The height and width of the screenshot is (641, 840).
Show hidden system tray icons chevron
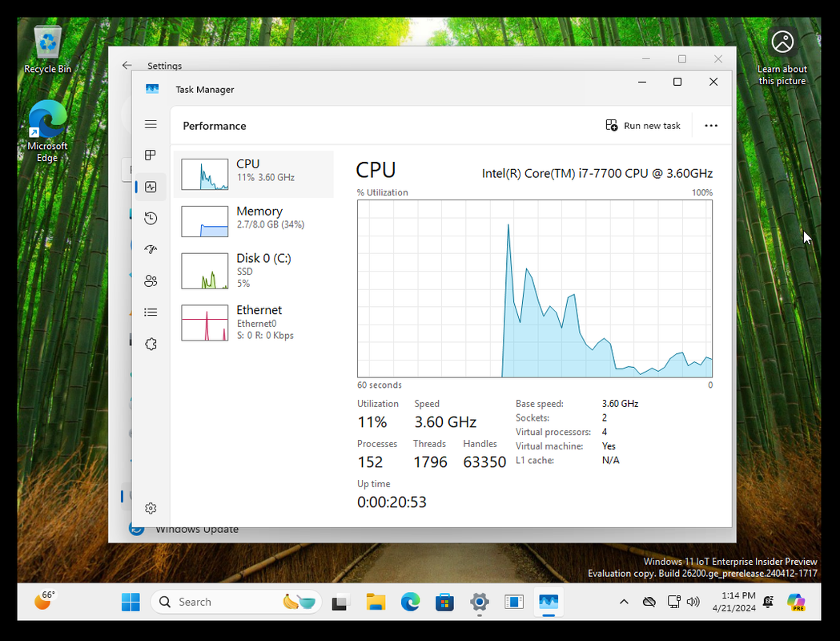click(624, 602)
